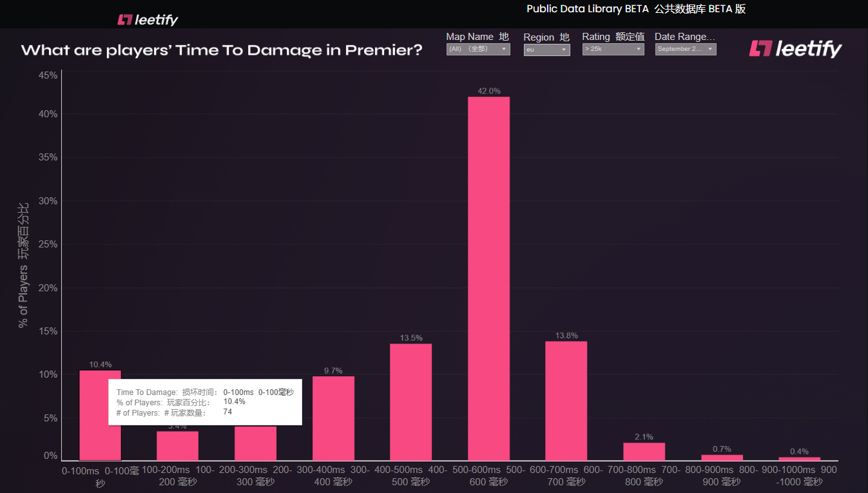Screen dimensions: 868x493
Task: Click the large Leetify logo beside filters
Action: 795,48
